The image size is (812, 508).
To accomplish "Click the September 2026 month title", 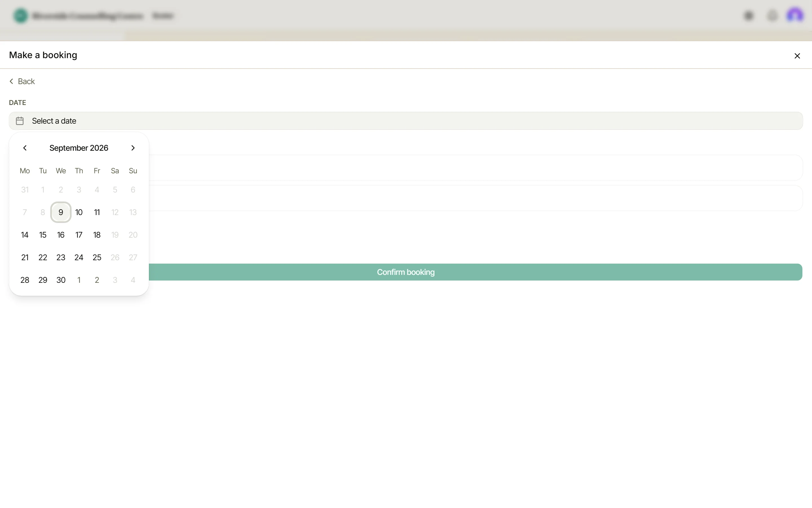I will [x=79, y=148].
